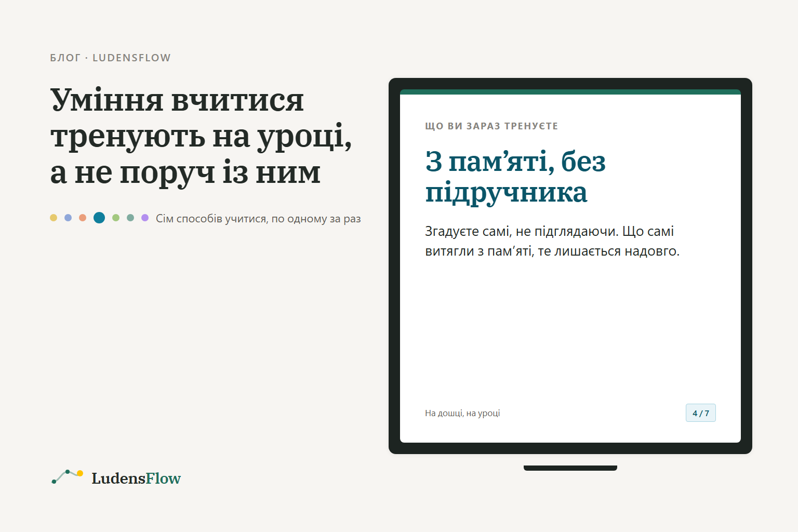The width and height of the screenshot is (798, 532).
Task: Click the footer text 'На дошці, на уроці'
Action: 462,413
